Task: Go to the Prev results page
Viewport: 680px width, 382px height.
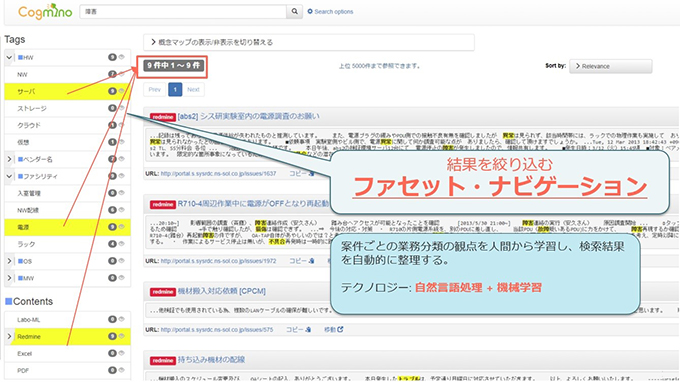Action: pyautogui.click(x=154, y=90)
